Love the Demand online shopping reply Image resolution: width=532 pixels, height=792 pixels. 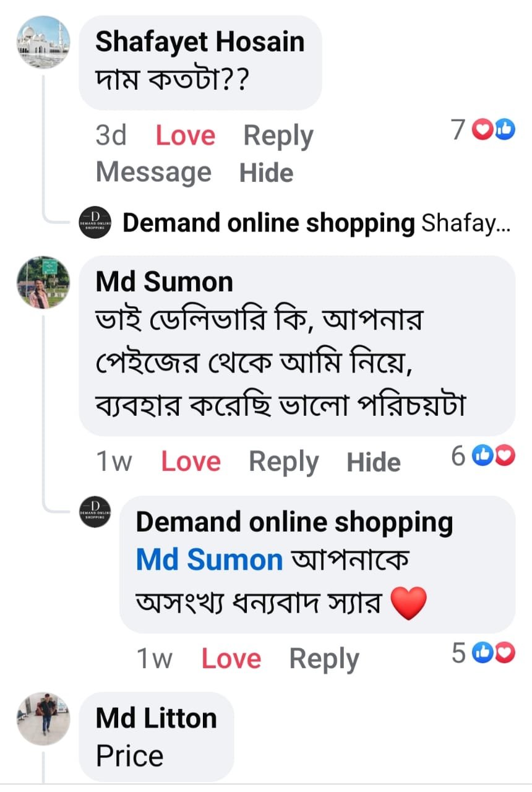pos(231,659)
